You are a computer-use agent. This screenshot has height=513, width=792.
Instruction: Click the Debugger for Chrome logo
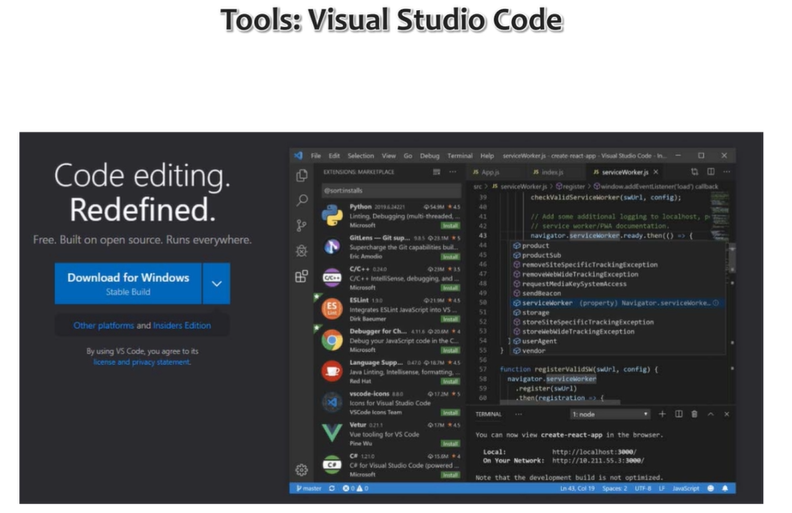click(332, 340)
